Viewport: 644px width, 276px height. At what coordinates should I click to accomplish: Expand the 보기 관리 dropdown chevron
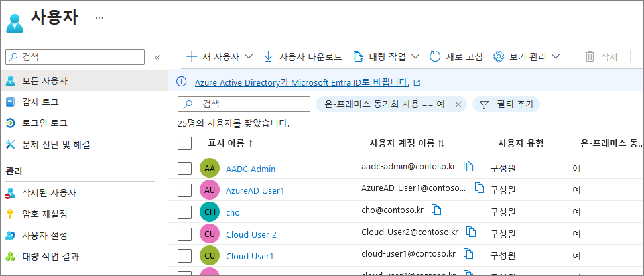pyautogui.click(x=555, y=56)
